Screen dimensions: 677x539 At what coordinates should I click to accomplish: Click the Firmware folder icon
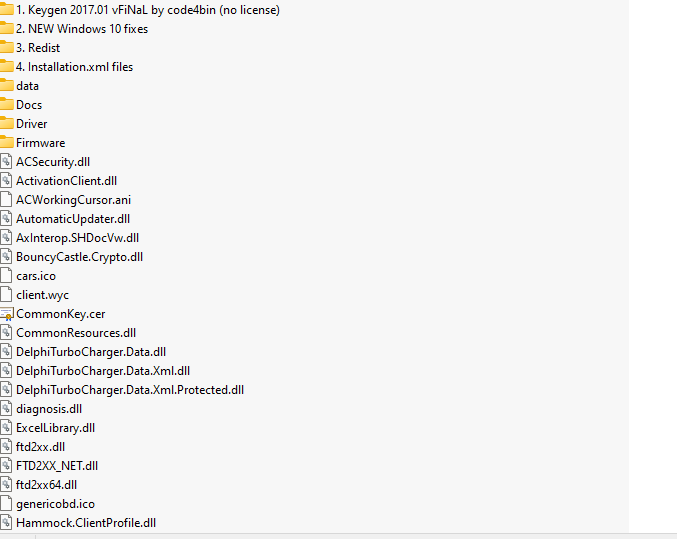[6, 143]
